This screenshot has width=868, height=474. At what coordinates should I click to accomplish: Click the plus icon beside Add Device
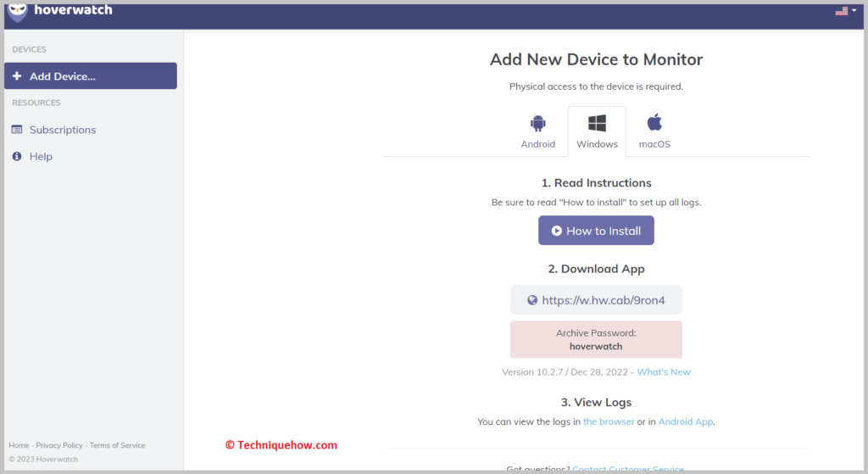(x=17, y=75)
